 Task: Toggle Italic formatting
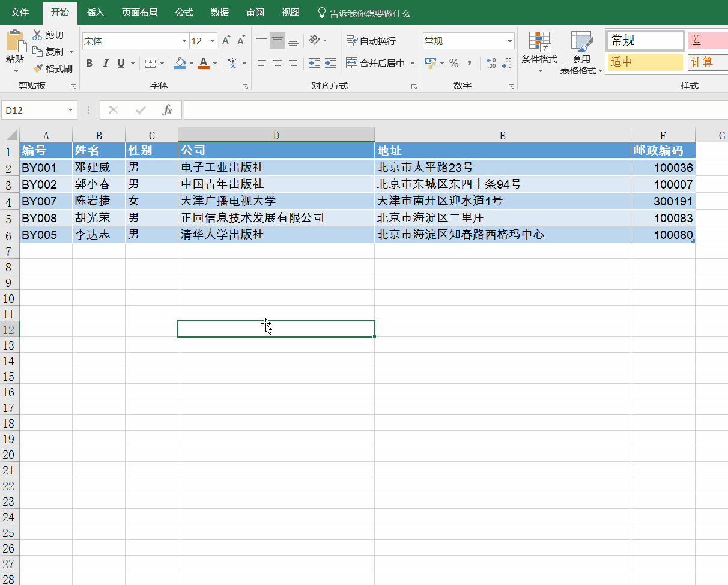pos(106,63)
